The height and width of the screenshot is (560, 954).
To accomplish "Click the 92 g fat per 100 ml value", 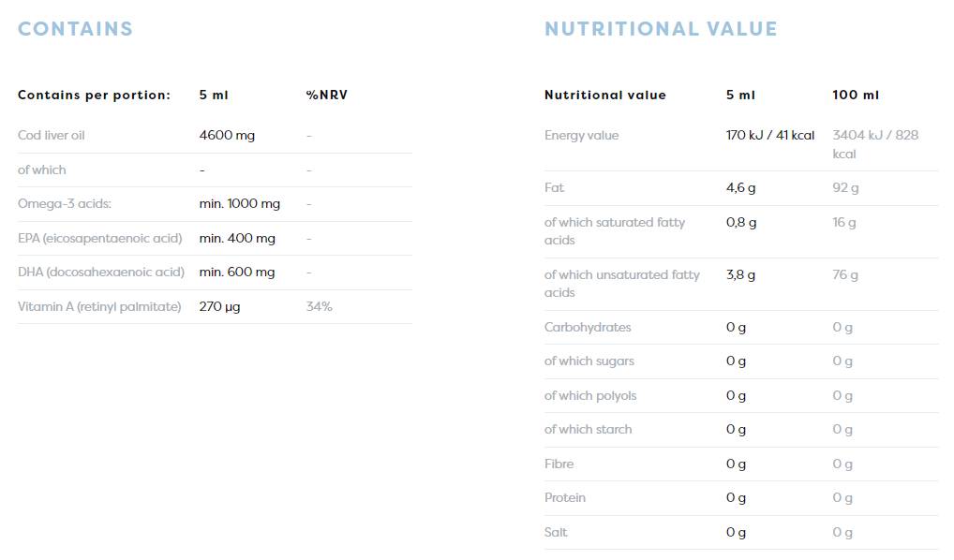I will click(845, 188).
